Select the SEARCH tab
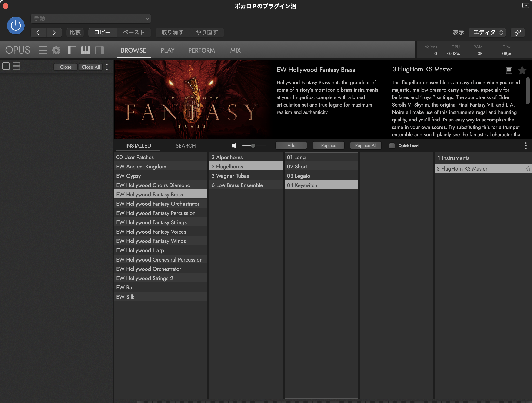The height and width of the screenshot is (403, 532). (185, 146)
